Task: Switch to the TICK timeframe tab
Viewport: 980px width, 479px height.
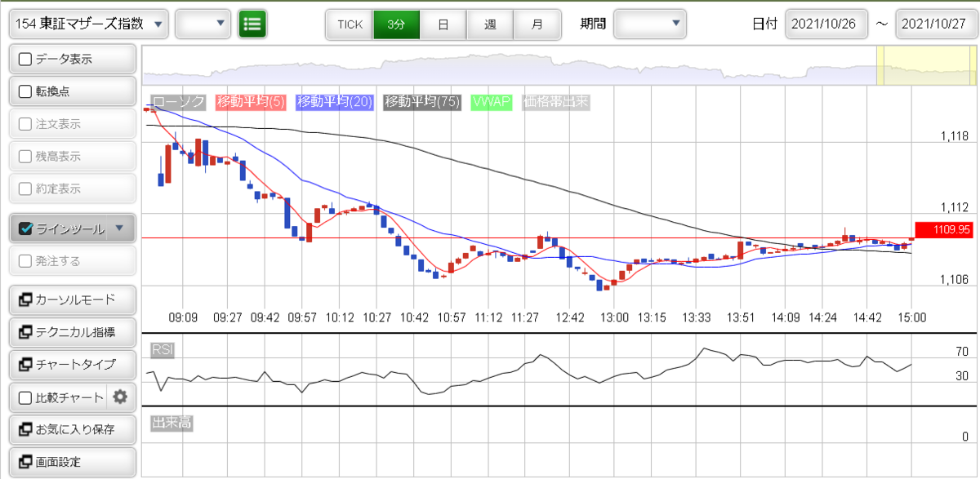Action: click(350, 24)
